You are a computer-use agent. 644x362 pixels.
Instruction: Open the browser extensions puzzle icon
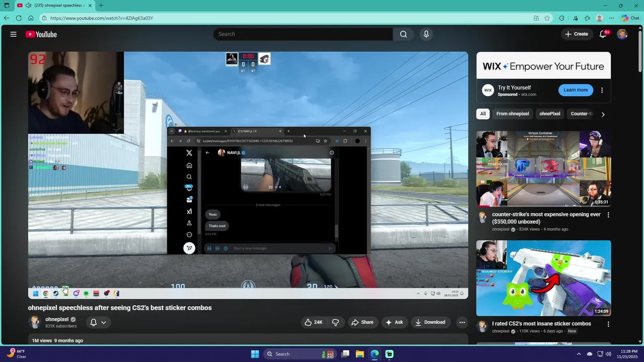(x=561, y=18)
